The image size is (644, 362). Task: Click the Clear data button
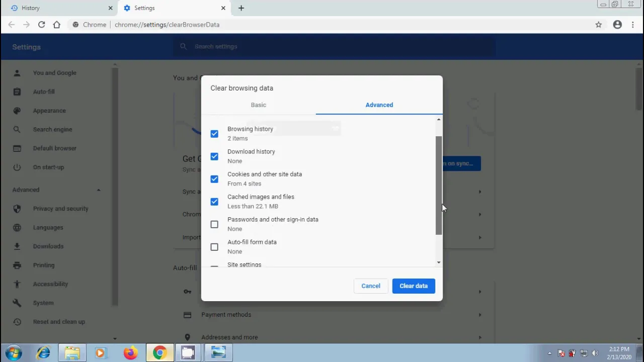[414, 286]
